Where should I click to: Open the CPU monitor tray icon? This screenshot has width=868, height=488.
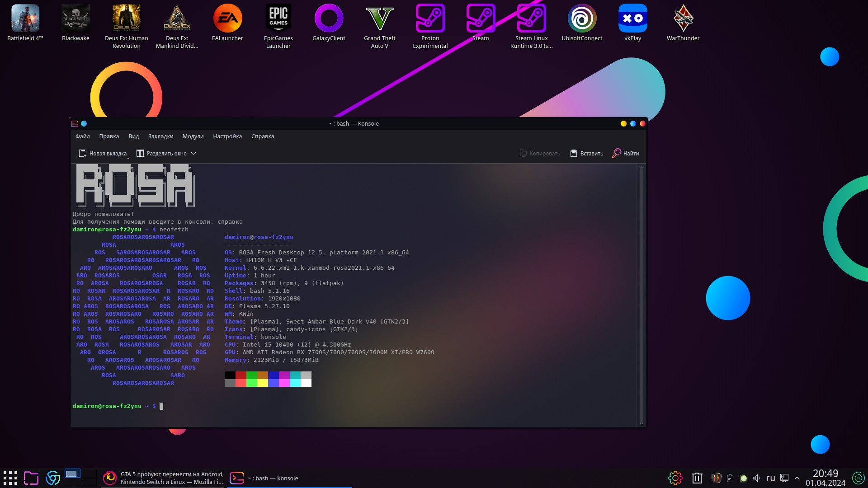[717, 478]
